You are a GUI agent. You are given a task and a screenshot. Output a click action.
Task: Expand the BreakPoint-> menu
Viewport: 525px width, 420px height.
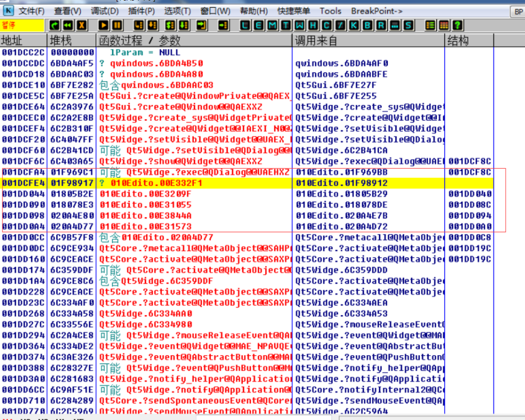click(x=377, y=11)
